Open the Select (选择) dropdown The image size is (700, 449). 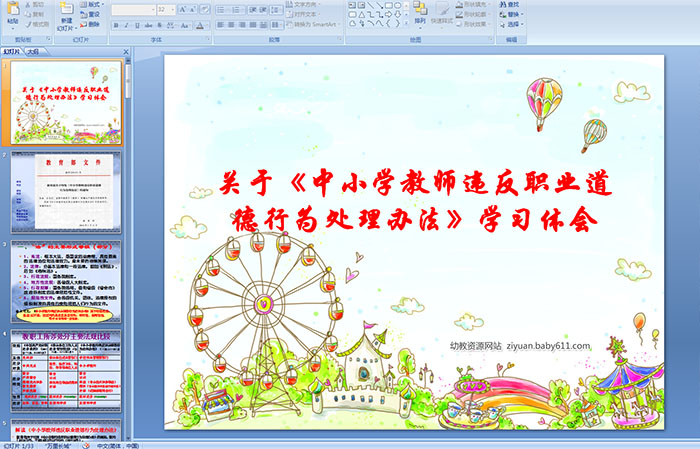tap(512, 24)
